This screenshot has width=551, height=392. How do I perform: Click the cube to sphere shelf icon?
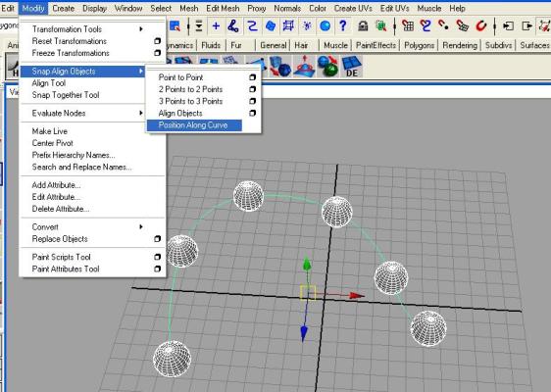pos(280,66)
